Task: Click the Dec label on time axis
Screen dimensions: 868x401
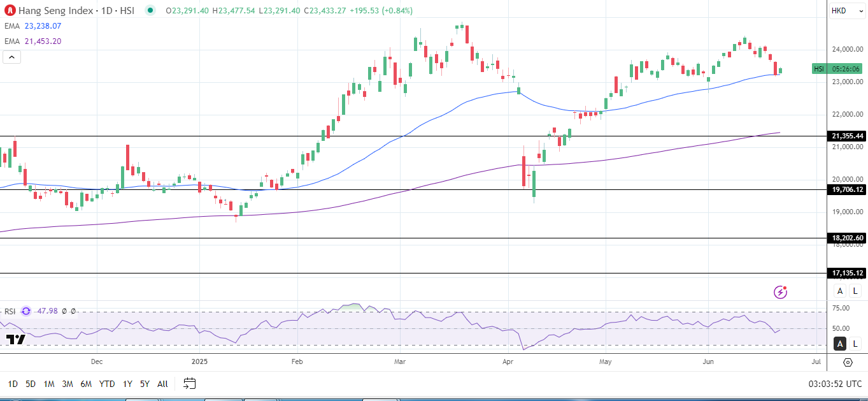Action: pos(97,361)
